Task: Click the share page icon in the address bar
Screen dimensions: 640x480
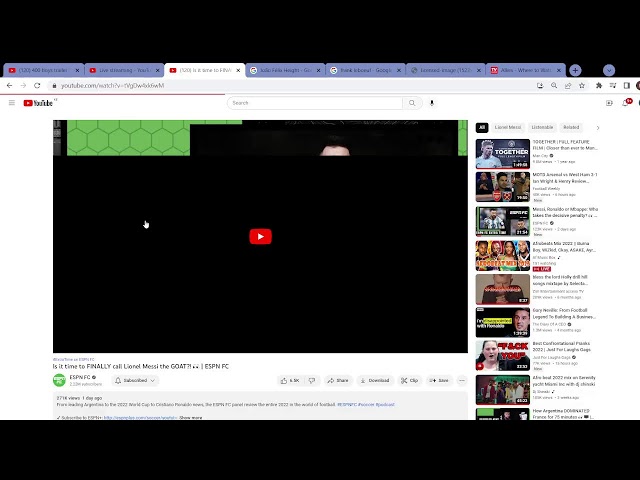Action: pos(568,85)
